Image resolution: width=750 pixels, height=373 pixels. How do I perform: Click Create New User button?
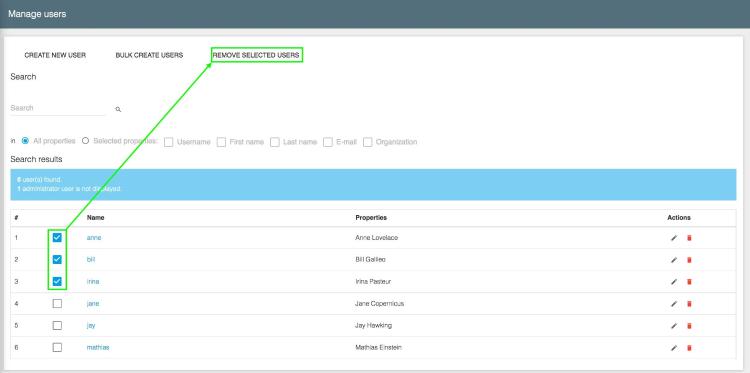point(55,55)
